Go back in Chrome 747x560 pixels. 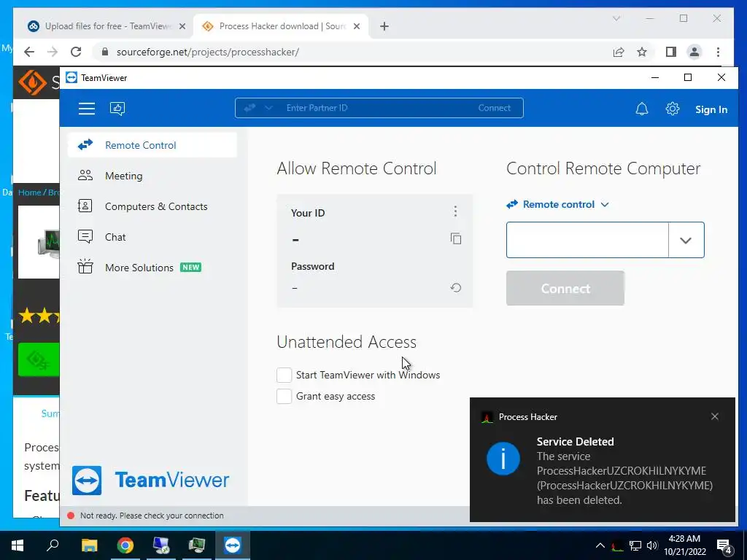(x=29, y=52)
